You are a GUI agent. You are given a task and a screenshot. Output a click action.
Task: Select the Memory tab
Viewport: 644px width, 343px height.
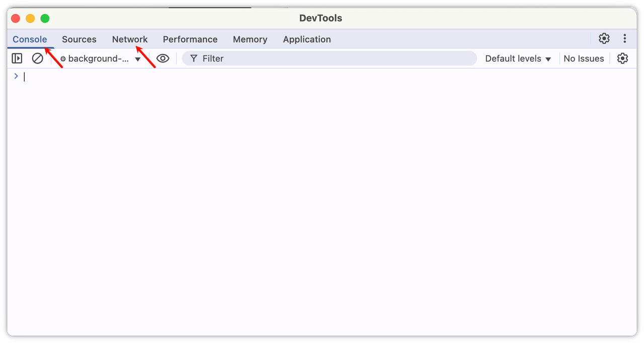tap(250, 39)
